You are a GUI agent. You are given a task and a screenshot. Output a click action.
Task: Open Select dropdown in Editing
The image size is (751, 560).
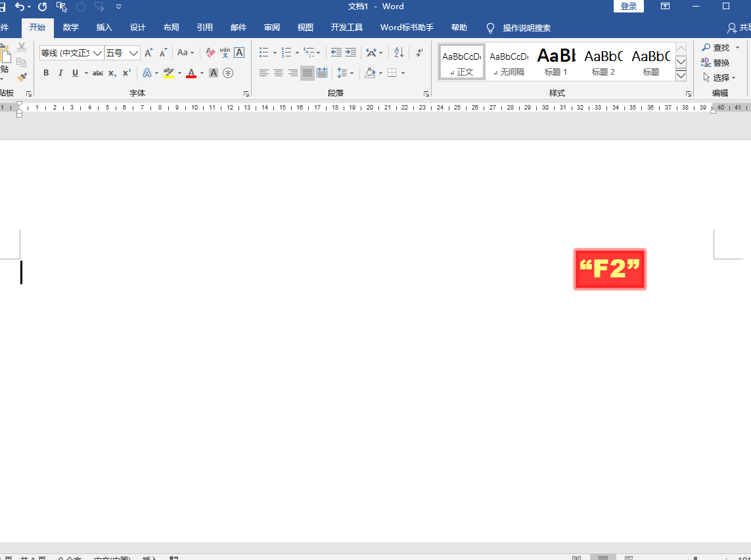coord(719,77)
